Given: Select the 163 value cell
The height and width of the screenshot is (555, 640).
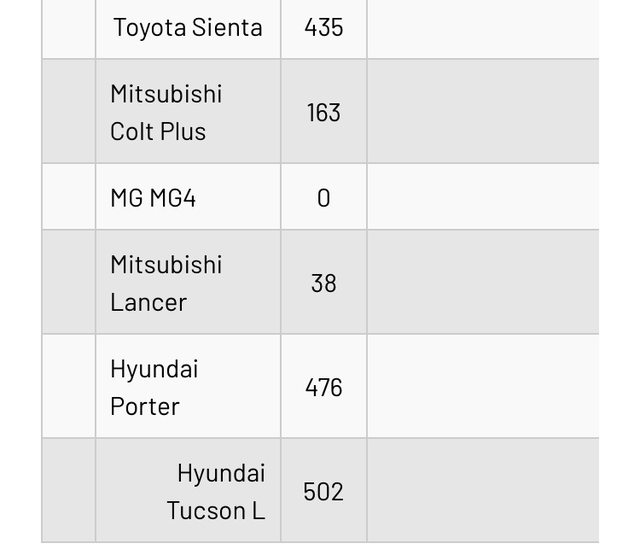Looking at the screenshot, I should (x=323, y=112).
